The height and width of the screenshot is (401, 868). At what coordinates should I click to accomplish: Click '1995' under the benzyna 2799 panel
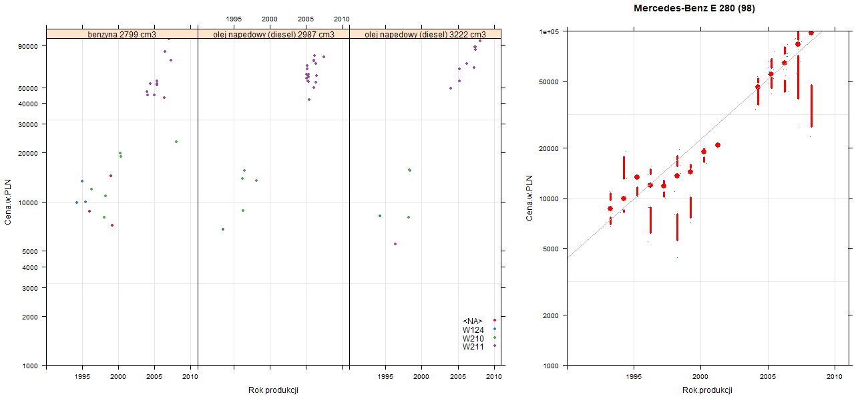tap(82, 377)
